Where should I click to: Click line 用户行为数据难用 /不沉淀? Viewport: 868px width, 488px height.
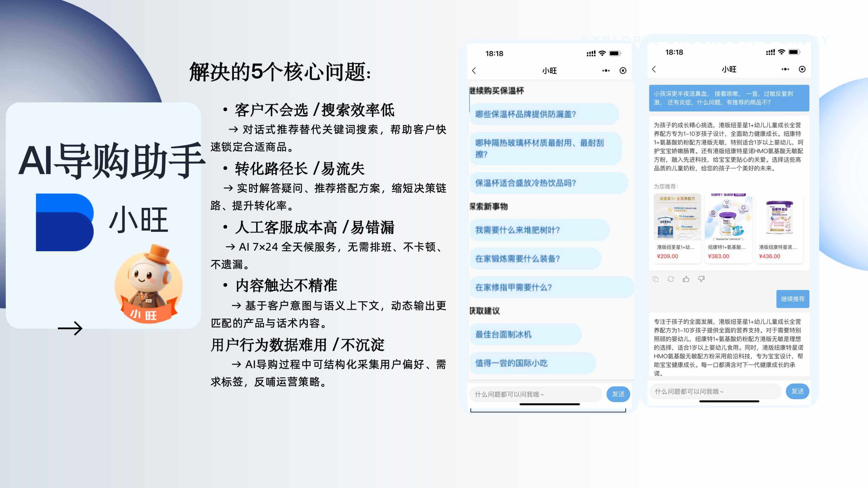pyautogui.click(x=297, y=345)
